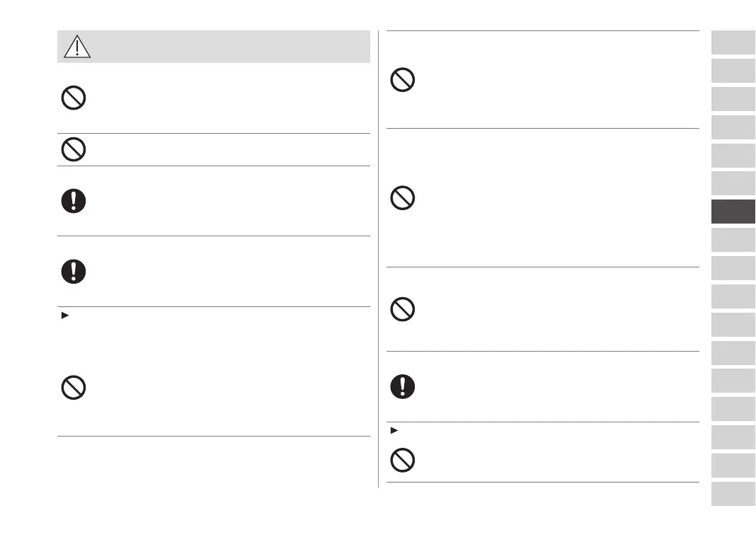
Task: Click the lower exclamation mandatory icon, left column
Action: pyautogui.click(x=74, y=272)
